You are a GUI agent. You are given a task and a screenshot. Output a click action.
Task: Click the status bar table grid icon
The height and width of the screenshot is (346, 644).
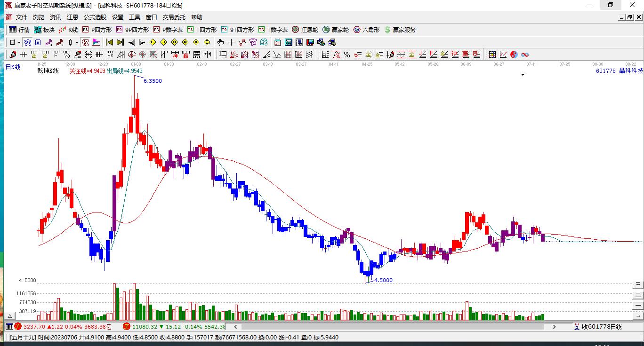pos(9,326)
